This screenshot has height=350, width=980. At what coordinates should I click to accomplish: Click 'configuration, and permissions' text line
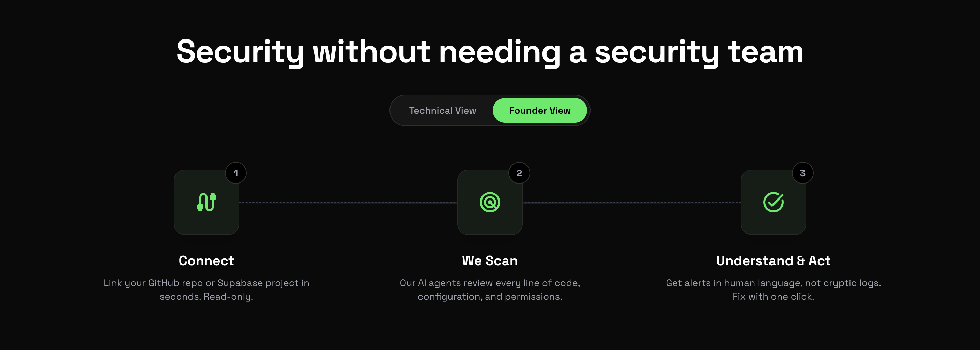(490, 297)
